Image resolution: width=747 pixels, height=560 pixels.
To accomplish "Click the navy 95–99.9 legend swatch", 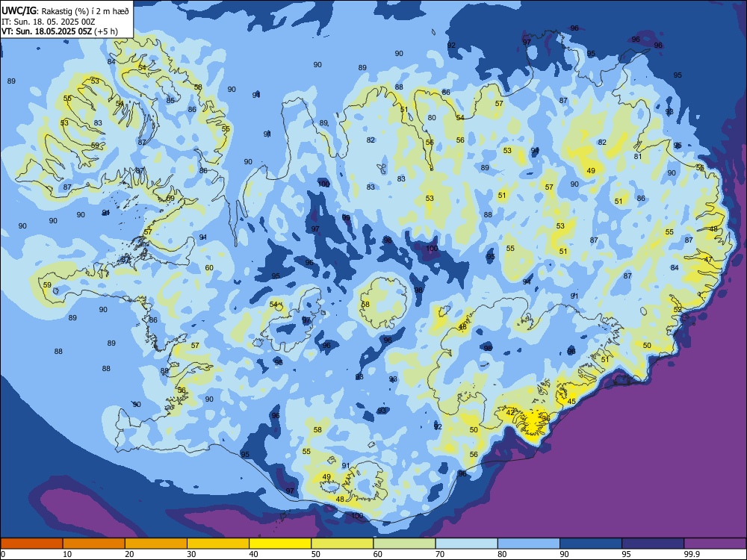I will (653, 544).
